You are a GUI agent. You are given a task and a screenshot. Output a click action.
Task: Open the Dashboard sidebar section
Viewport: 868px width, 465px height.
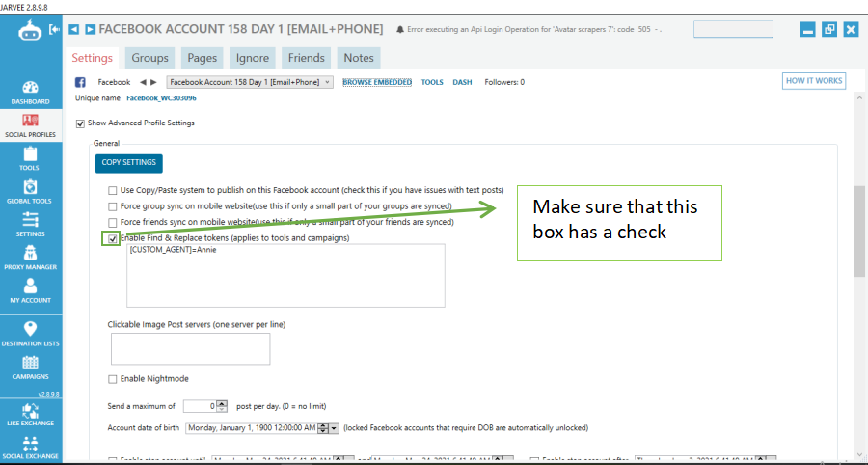[31, 93]
